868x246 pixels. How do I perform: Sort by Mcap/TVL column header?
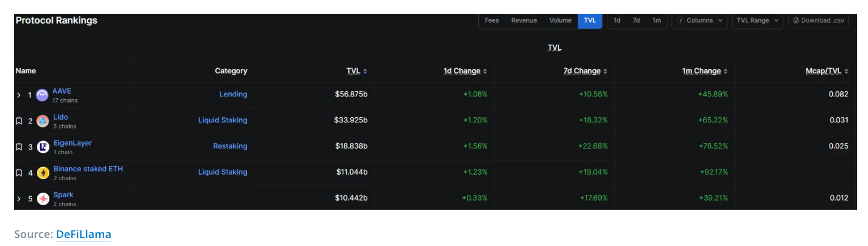[827, 71]
